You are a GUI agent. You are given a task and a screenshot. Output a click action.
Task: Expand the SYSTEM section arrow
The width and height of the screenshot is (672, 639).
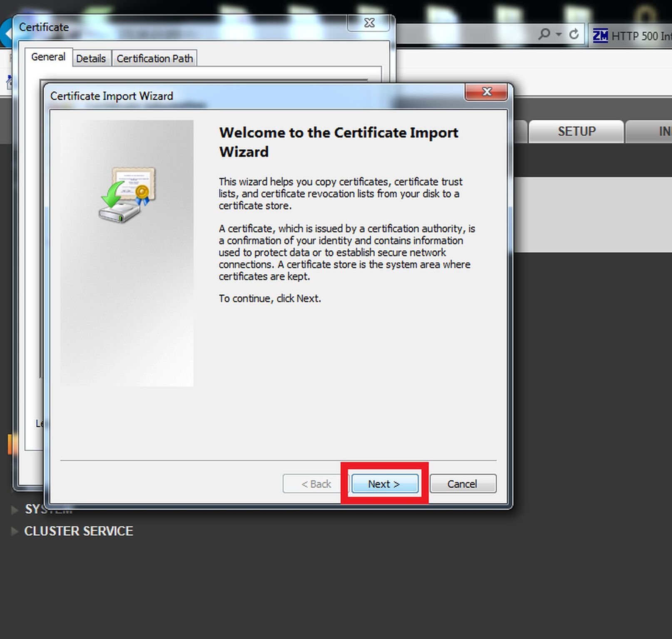coord(14,510)
